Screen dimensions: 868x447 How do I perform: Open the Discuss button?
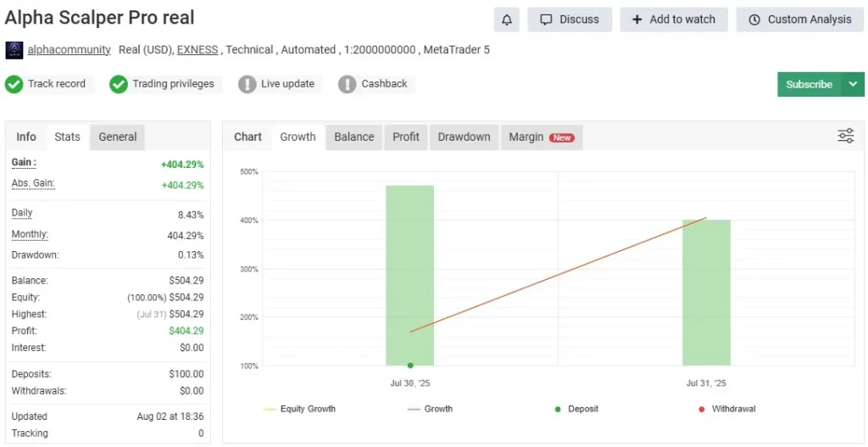(x=570, y=20)
